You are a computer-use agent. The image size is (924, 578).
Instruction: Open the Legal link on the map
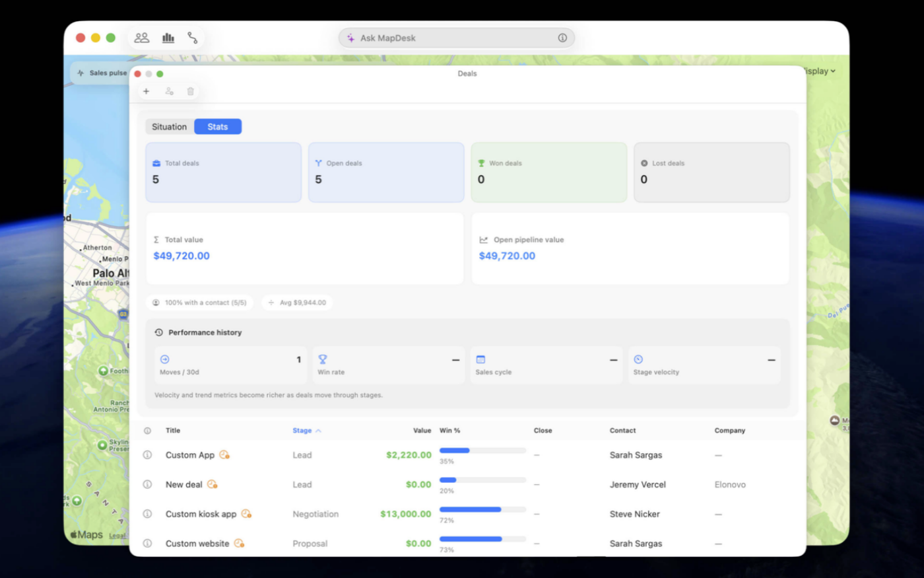(x=117, y=536)
